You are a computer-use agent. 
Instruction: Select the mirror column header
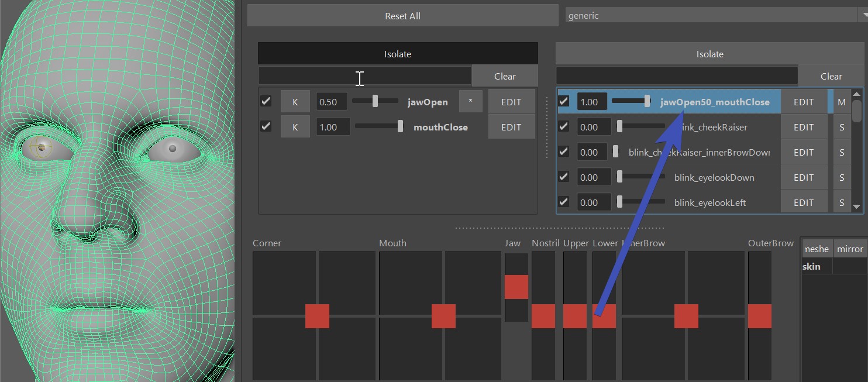pos(850,249)
